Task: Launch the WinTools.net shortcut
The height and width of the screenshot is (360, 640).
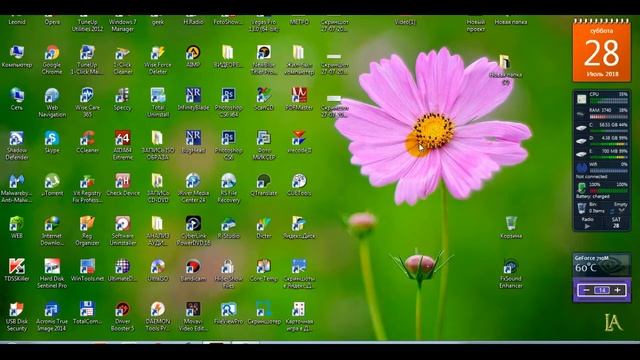Action: coord(87,271)
